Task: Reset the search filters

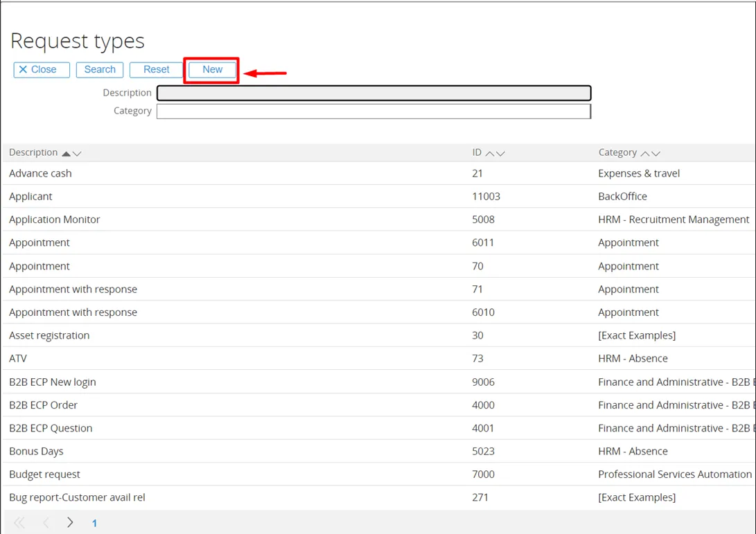Action: 156,69
